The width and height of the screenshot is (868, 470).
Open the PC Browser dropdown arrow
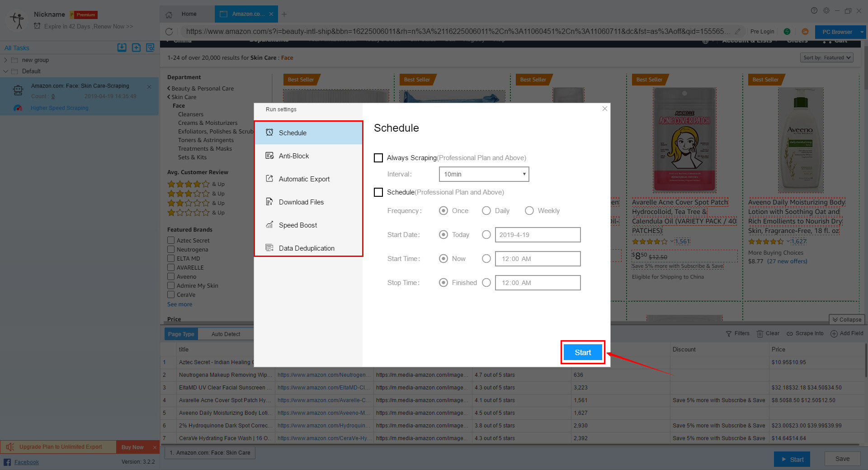[862, 32]
